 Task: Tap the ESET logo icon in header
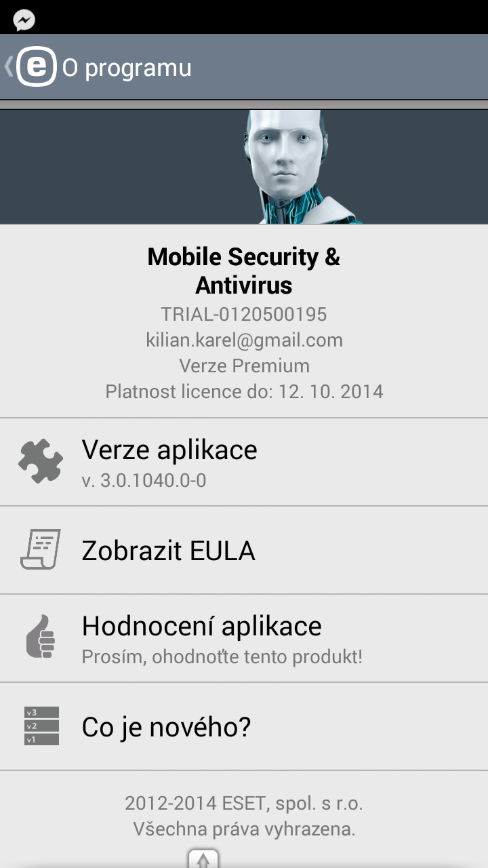37,67
